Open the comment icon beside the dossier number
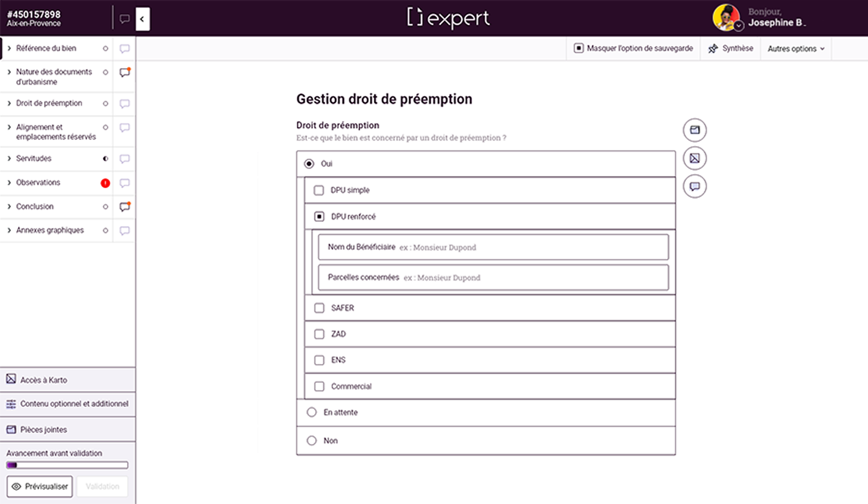The height and width of the screenshot is (504, 868). pos(125,19)
